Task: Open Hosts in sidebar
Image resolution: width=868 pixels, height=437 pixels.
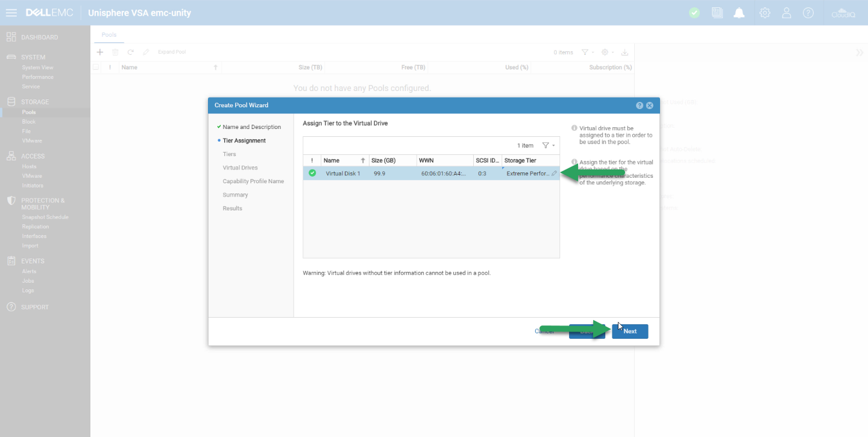Action: [29, 166]
